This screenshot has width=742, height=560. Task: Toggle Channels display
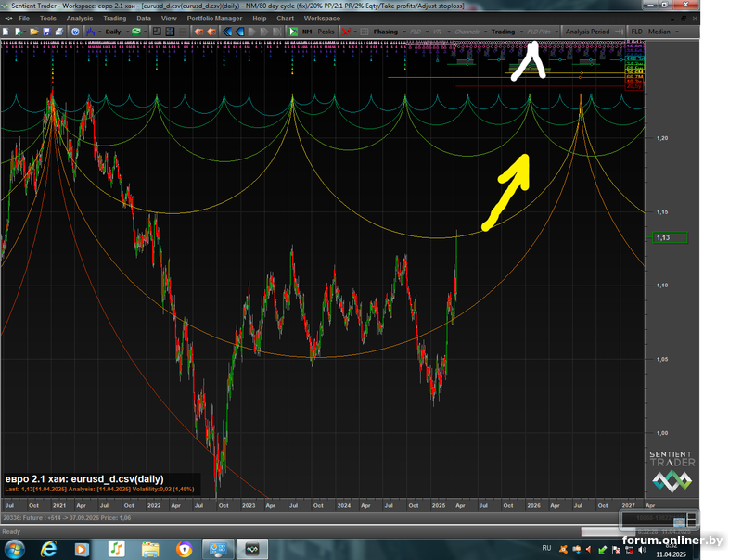pyautogui.click(x=467, y=32)
